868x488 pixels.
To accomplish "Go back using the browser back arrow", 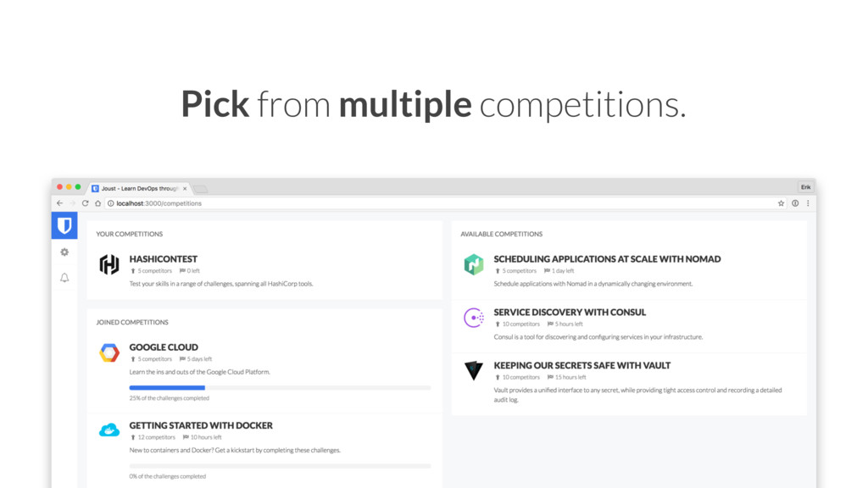I will pos(60,203).
